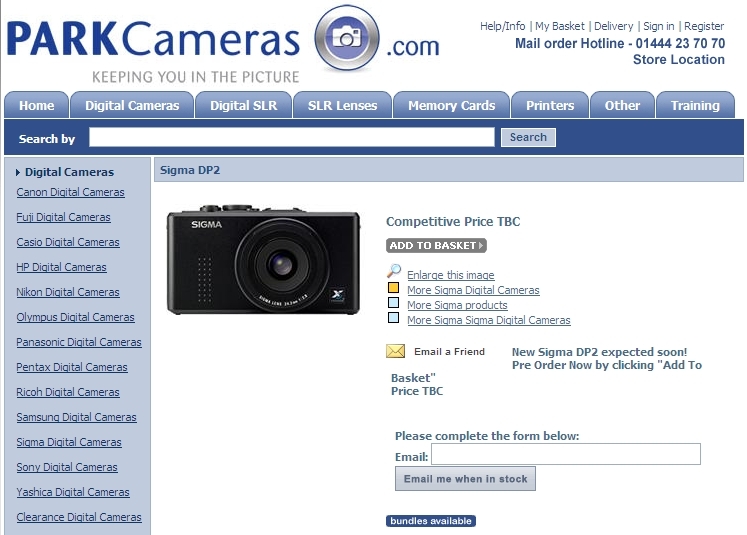Focus the Search by text field
747x535 pixels.
(291, 138)
